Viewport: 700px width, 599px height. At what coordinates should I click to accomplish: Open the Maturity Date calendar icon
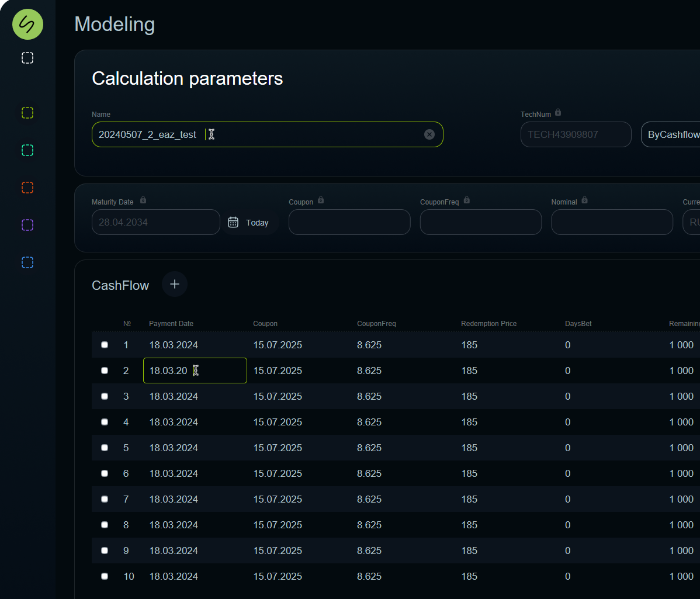tap(233, 222)
